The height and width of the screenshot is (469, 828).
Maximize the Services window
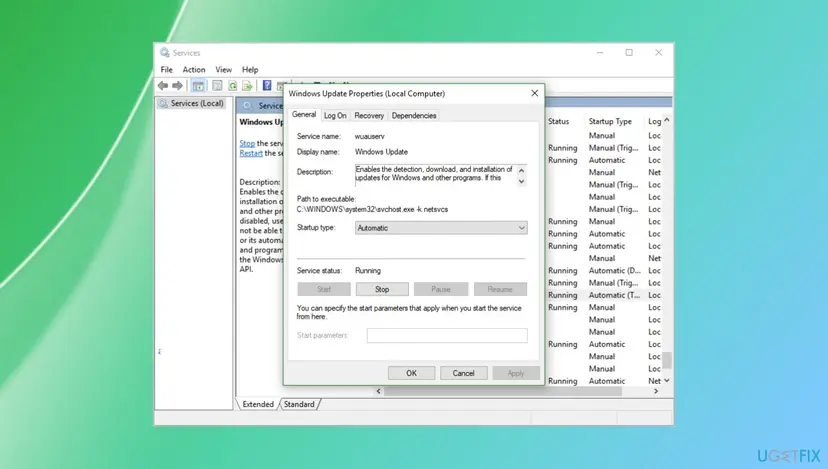coord(629,53)
